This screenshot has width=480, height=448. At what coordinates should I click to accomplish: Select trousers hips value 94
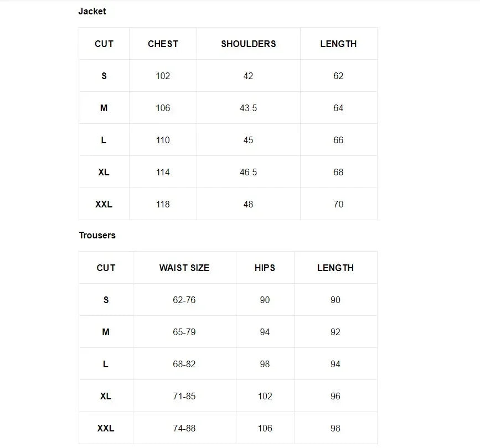[x=265, y=332]
